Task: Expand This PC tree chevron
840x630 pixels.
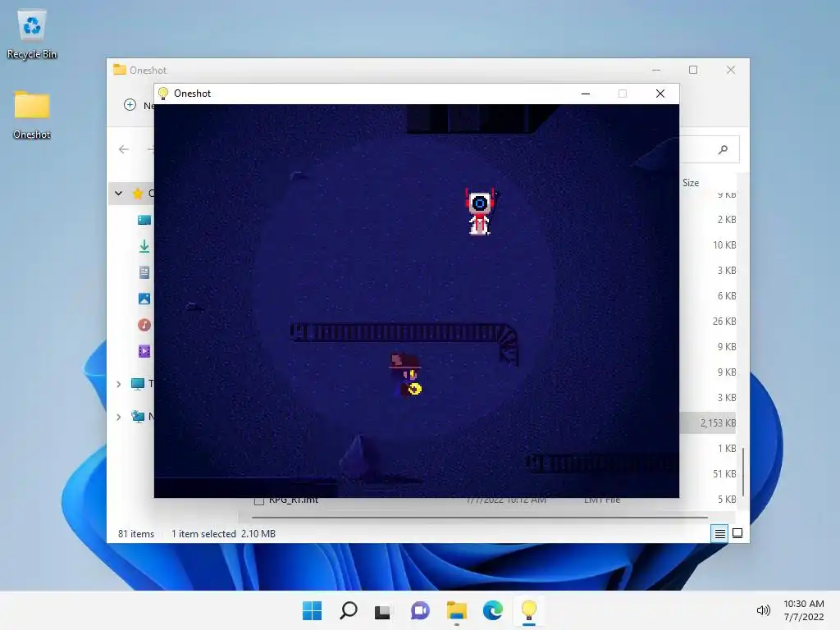Action: tap(118, 384)
